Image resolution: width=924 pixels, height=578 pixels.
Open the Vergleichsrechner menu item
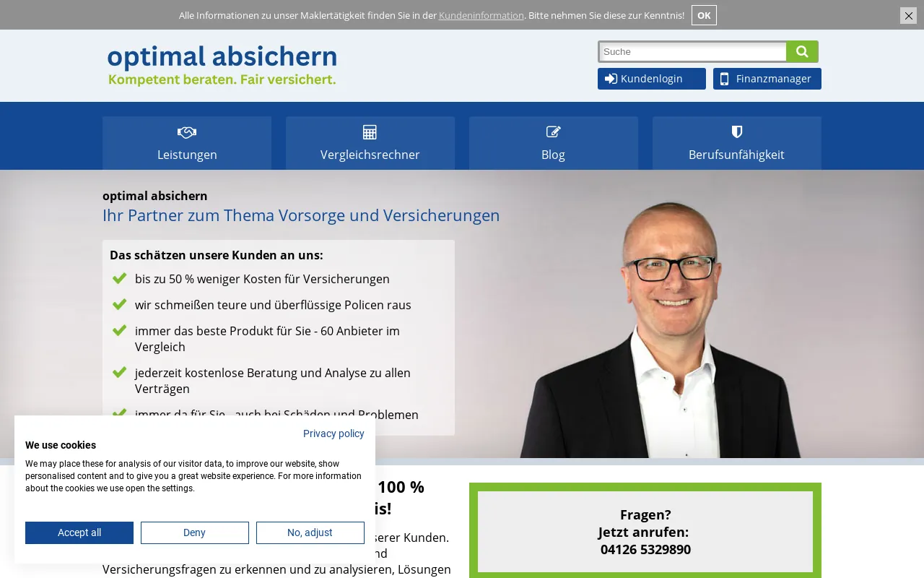pos(370,143)
